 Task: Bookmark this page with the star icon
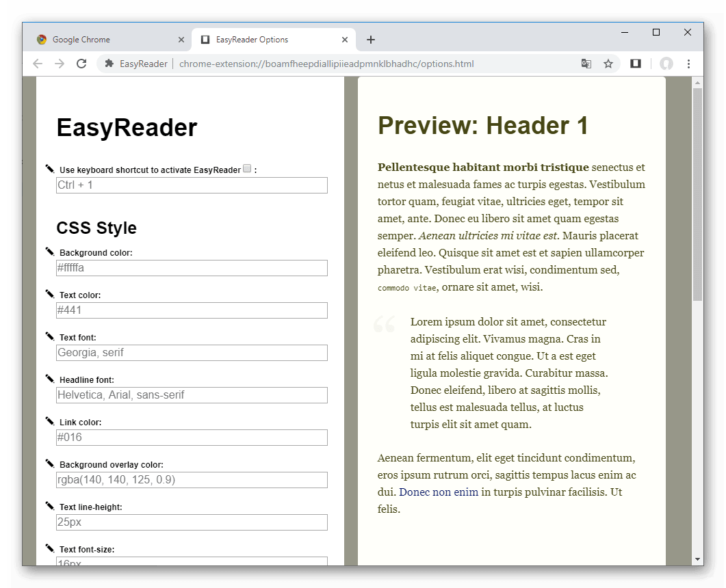coord(608,64)
